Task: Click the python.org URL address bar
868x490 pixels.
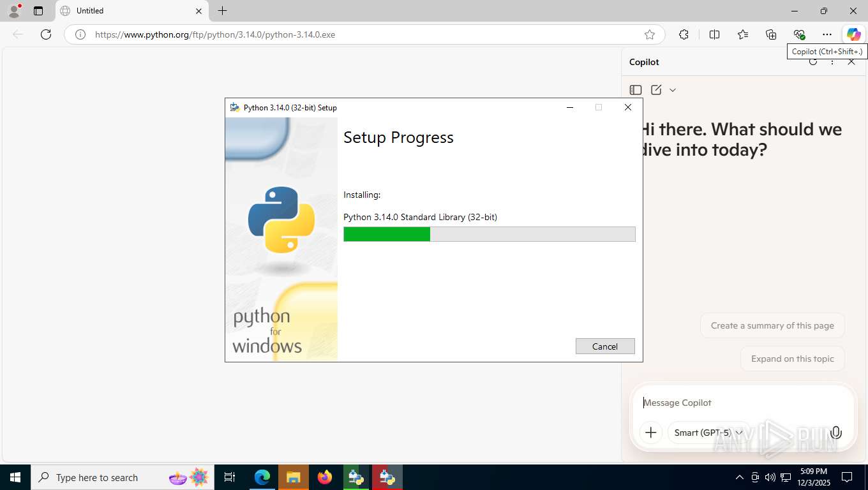Action: pyautogui.click(x=364, y=34)
